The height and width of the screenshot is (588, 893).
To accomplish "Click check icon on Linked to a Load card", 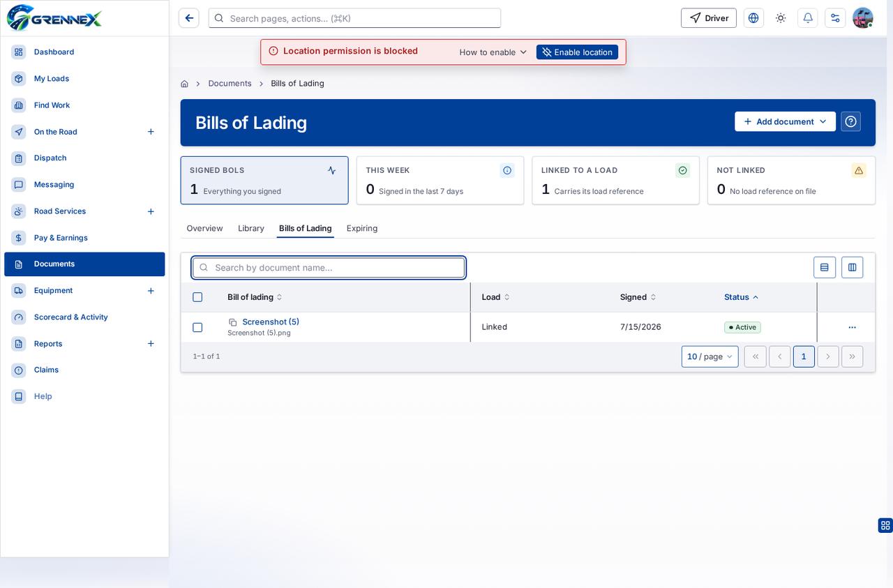I will click(683, 170).
